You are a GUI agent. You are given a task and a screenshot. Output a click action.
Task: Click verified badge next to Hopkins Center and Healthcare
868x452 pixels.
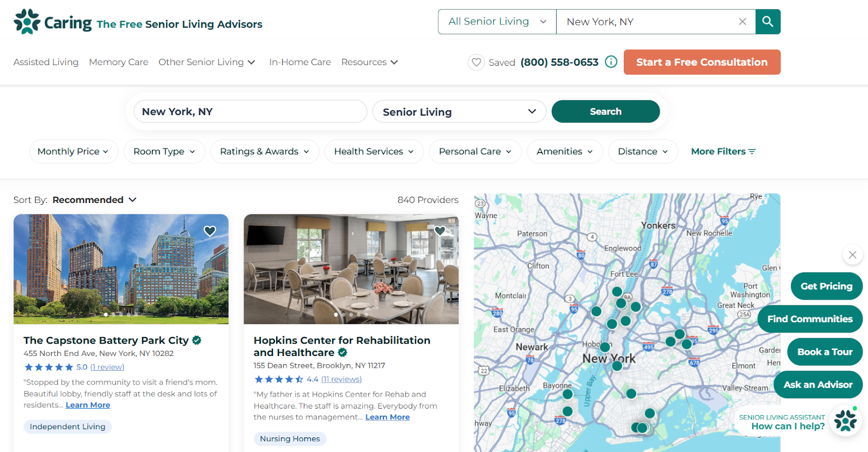click(343, 352)
